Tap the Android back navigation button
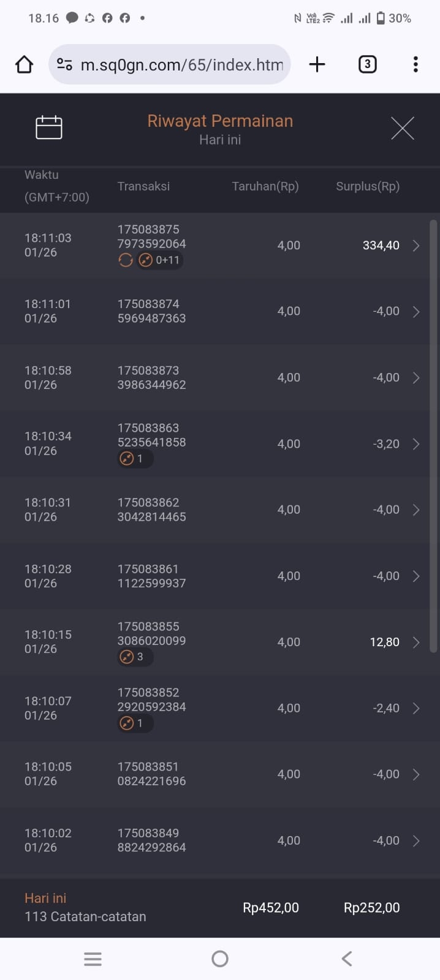 tap(347, 959)
